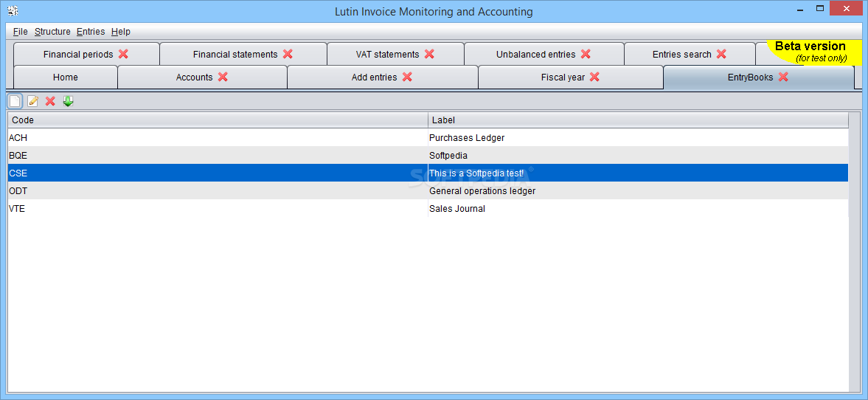Close the Entries search tab
Image resolution: width=868 pixels, height=400 pixels.
(721, 54)
